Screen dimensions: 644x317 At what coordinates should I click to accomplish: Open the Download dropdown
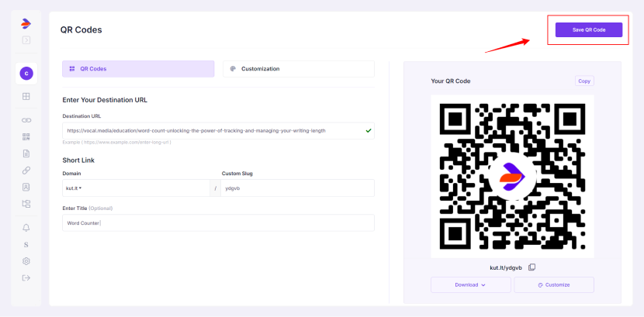click(x=471, y=285)
